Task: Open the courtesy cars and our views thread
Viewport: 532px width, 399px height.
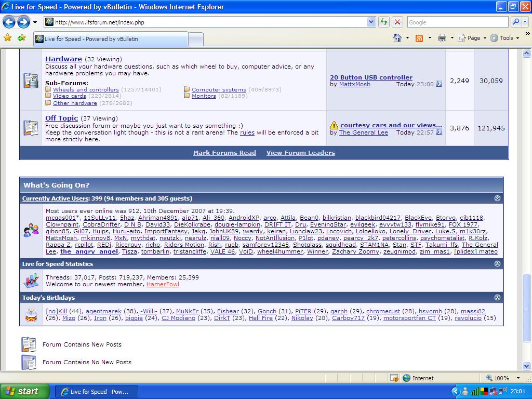Action: 391,125
